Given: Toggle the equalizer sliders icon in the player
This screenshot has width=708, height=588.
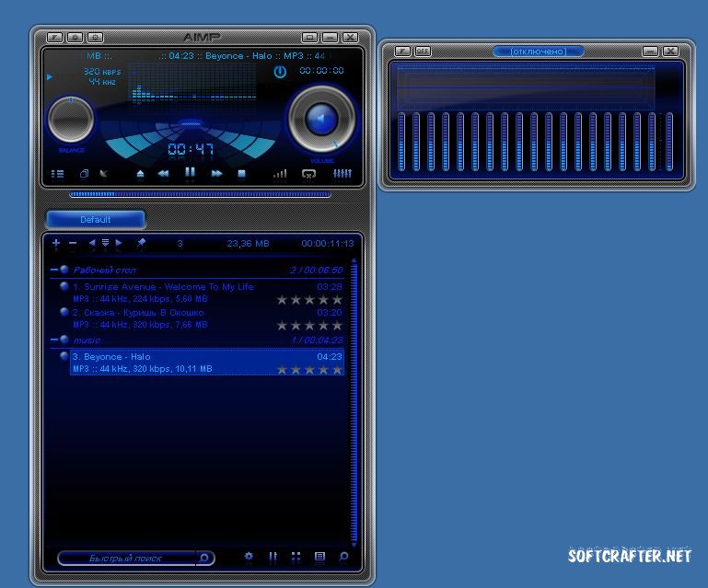Looking at the screenshot, I should tap(342, 173).
